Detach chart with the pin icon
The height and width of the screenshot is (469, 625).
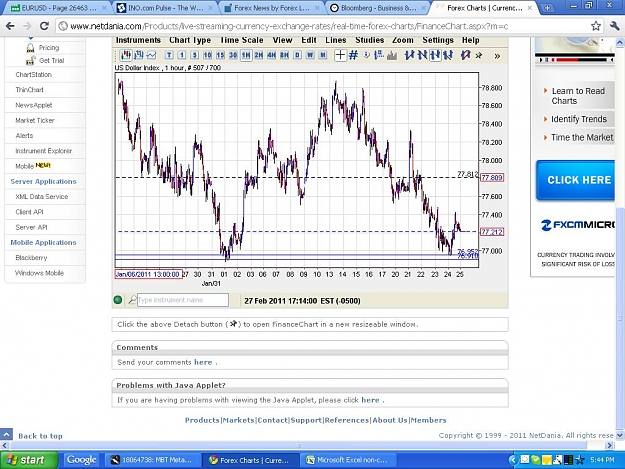(479, 55)
